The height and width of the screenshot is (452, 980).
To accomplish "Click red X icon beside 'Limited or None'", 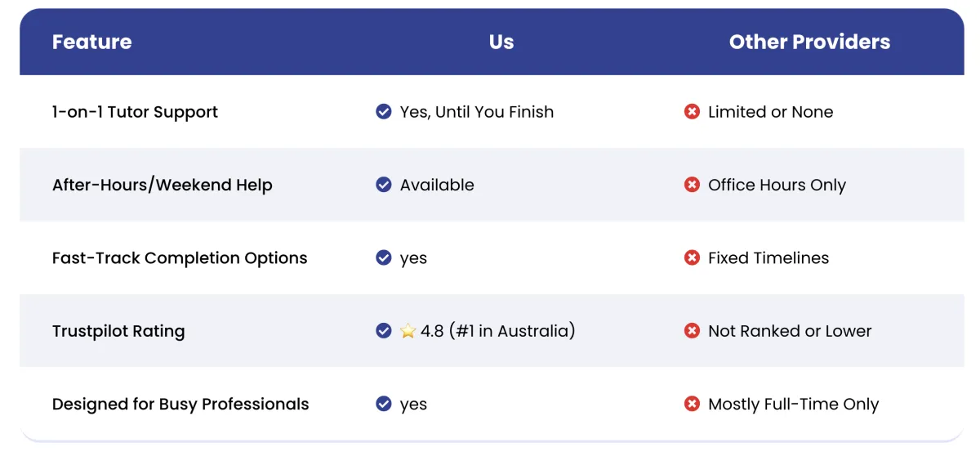I will pyautogui.click(x=692, y=112).
